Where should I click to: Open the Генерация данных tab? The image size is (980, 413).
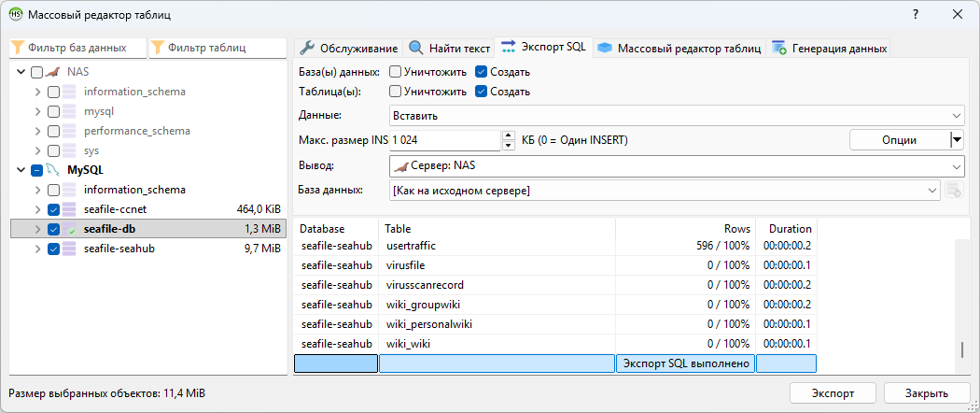(830, 49)
